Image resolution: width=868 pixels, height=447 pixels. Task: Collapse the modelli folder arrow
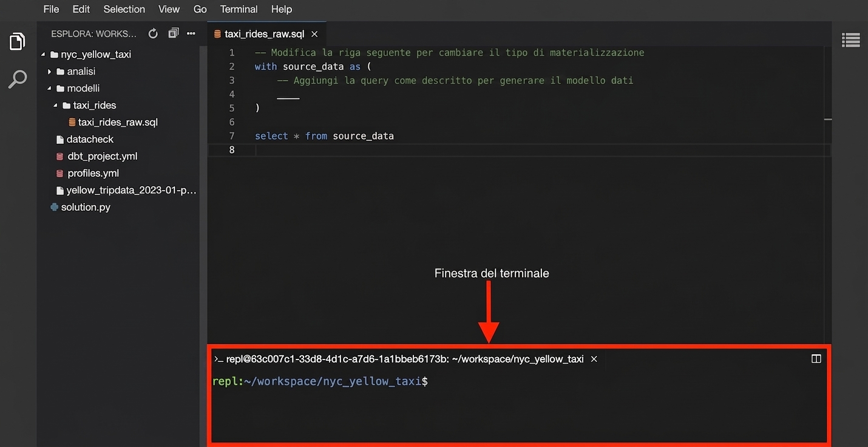pos(49,88)
